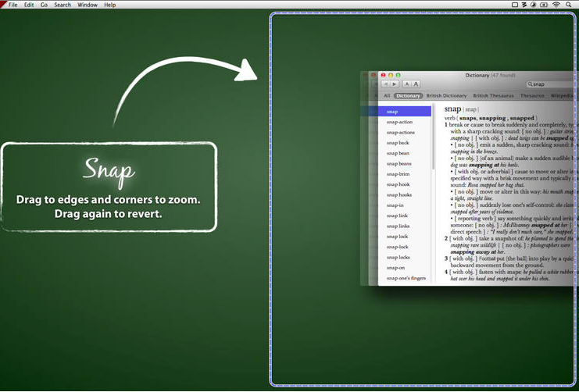Select the highlighted Dictionary source tab
The image size is (579, 392).
408,95
